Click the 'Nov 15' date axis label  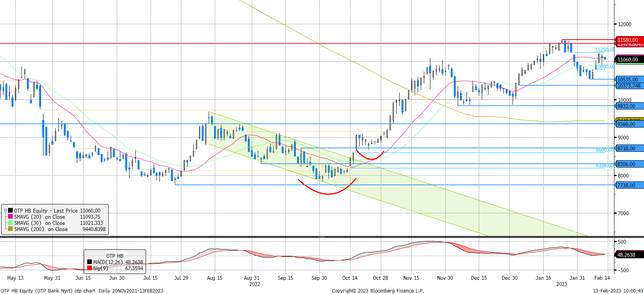[x=411, y=278]
